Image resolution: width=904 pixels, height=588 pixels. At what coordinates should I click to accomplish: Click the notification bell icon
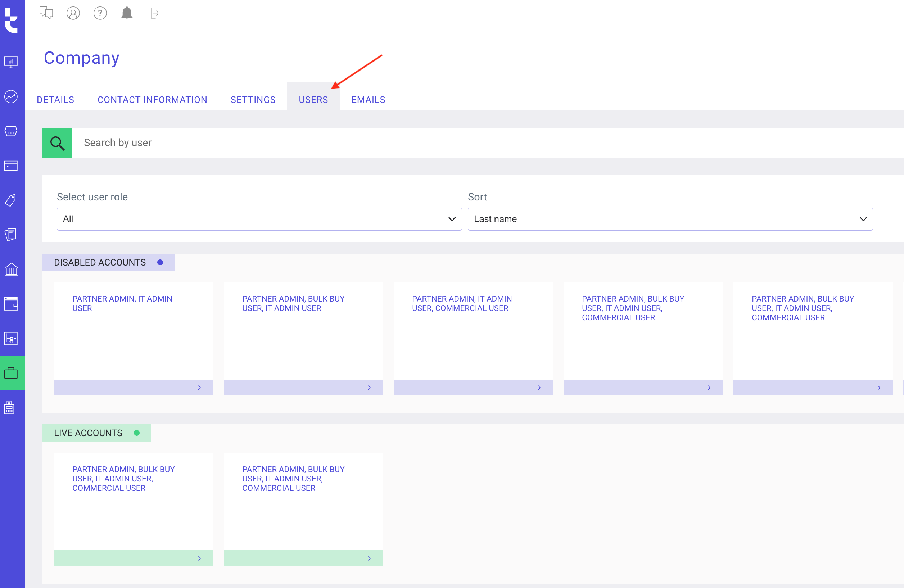pyautogui.click(x=127, y=13)
